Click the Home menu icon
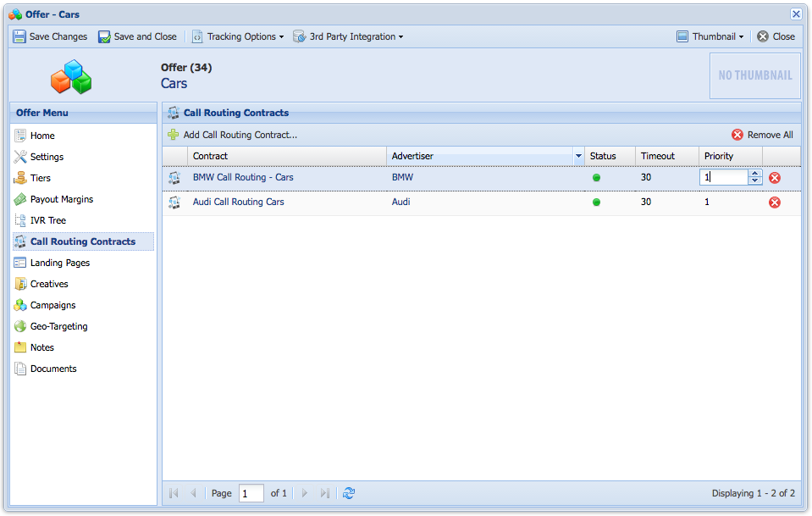 tap(20, 136)
